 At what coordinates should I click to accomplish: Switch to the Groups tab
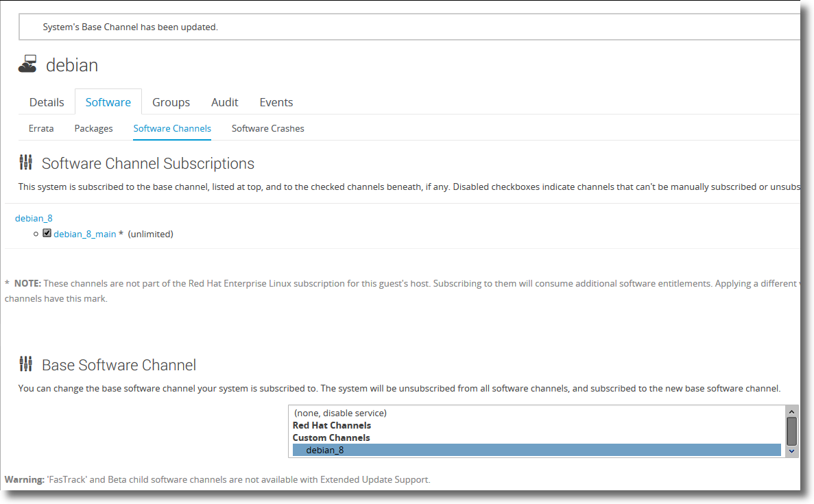click(x=171, y=102)
